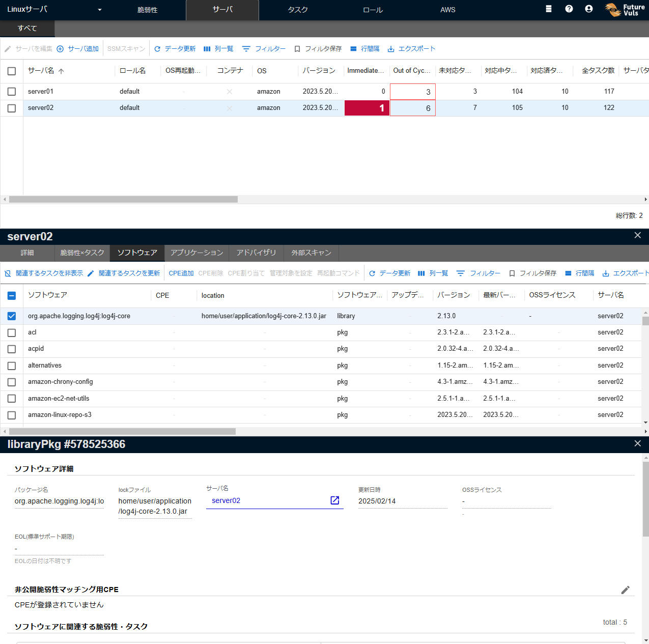Open server02 via external link icon
Screen dimensions: 649x644
[x=334, y=500]
